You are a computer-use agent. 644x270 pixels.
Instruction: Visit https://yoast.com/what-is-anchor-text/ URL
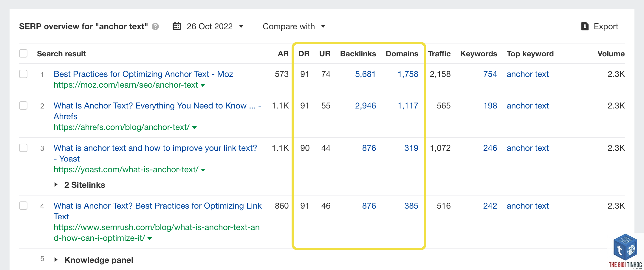pyautogui.click(x=126, y=170)
